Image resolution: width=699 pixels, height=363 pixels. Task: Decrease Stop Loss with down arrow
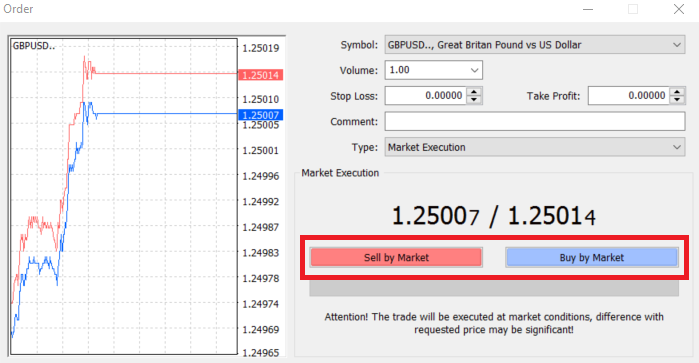pos(474,100)
